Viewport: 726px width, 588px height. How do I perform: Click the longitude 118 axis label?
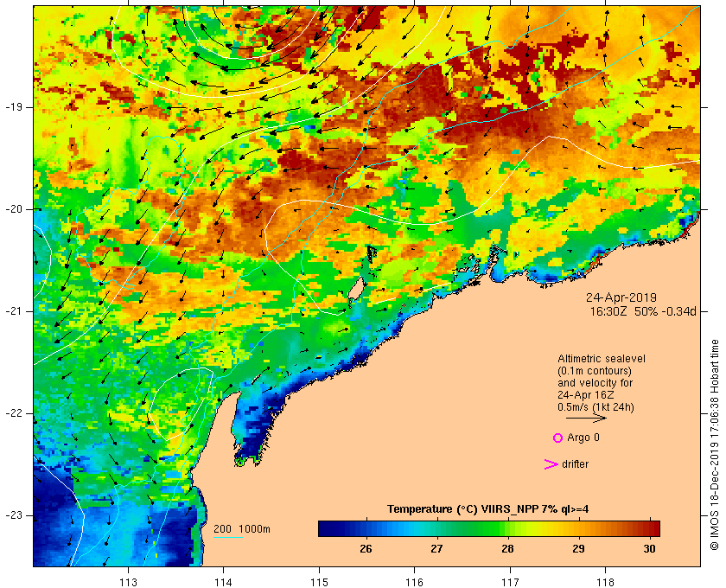[606, 583]
